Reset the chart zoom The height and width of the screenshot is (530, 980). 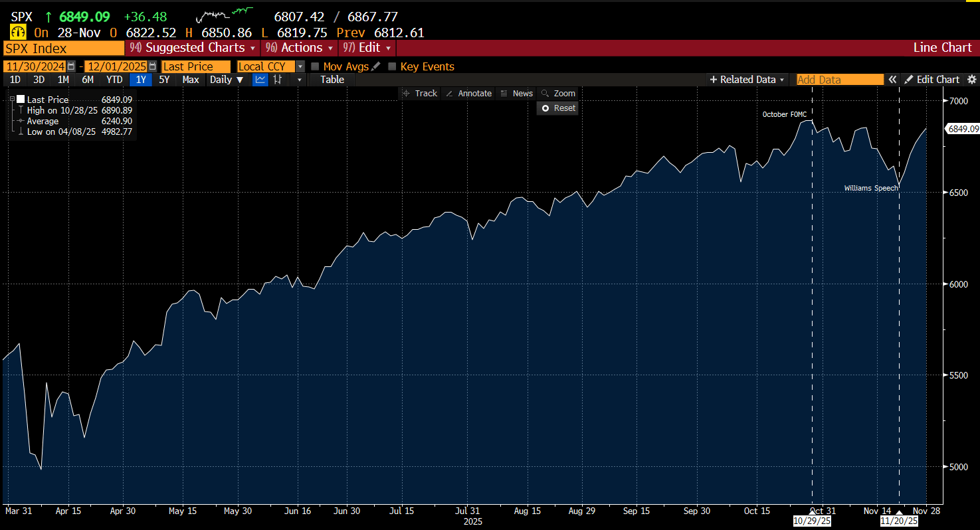coord(558,108)
